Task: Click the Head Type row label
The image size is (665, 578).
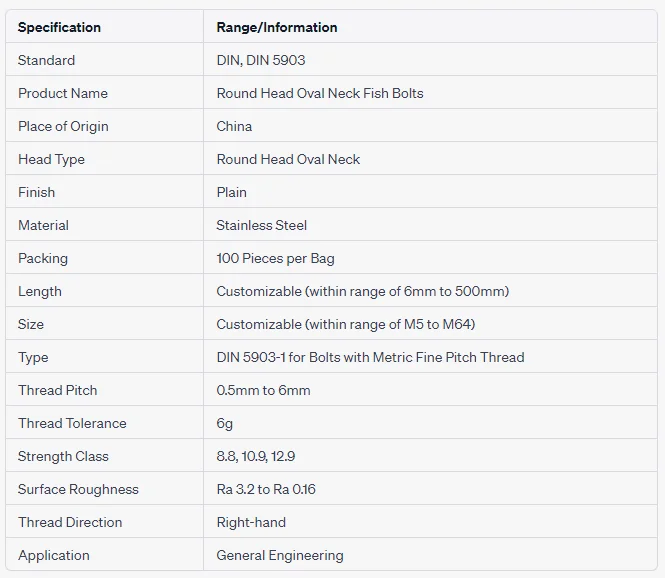Action: pyautogui.click(x=51, y=159)
